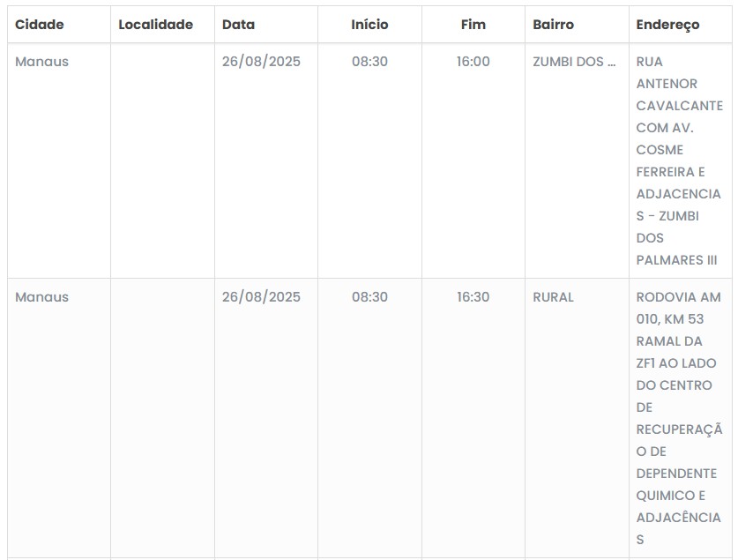
Task: Select the 16:30 end time cell
Action: pos(473,297)
